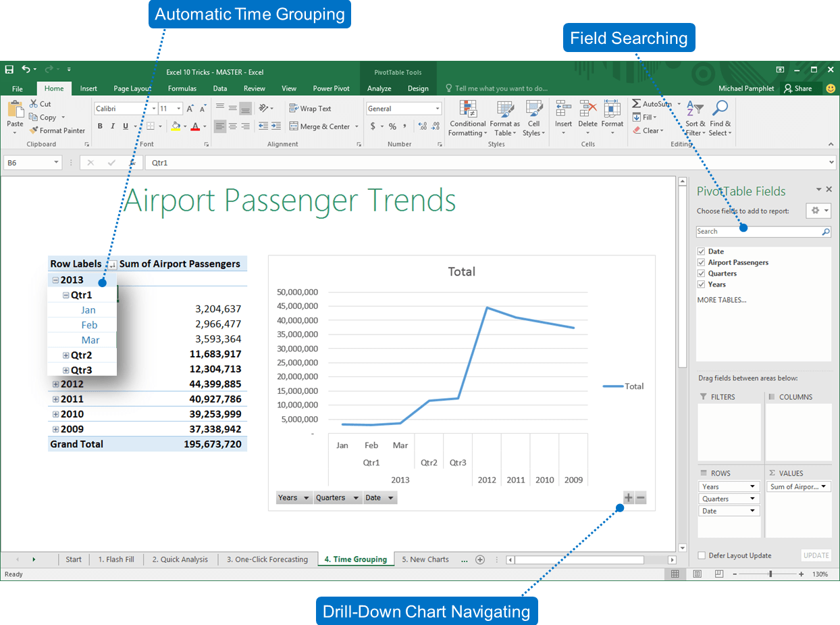Click the Wrap Text button
Viewport: 840px width, 625px height.
(310, 108)
